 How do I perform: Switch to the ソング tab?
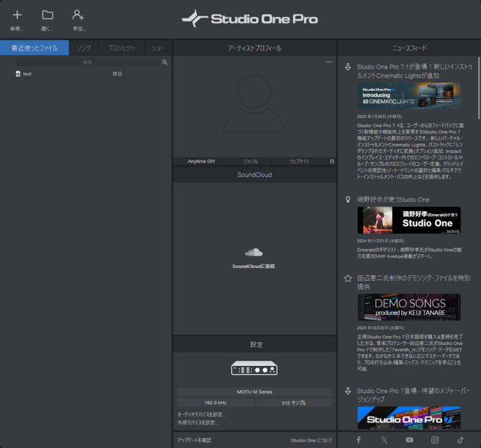coord(84,48)
